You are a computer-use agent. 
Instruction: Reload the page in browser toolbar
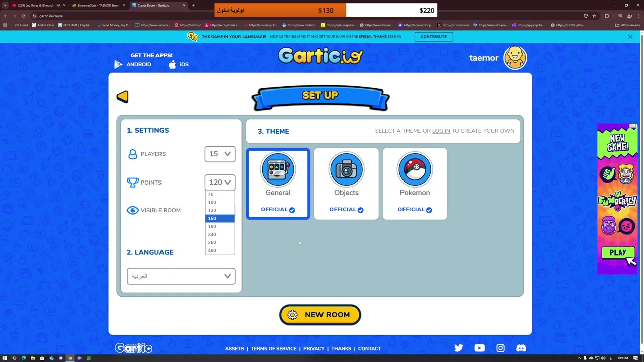[24, 16]
